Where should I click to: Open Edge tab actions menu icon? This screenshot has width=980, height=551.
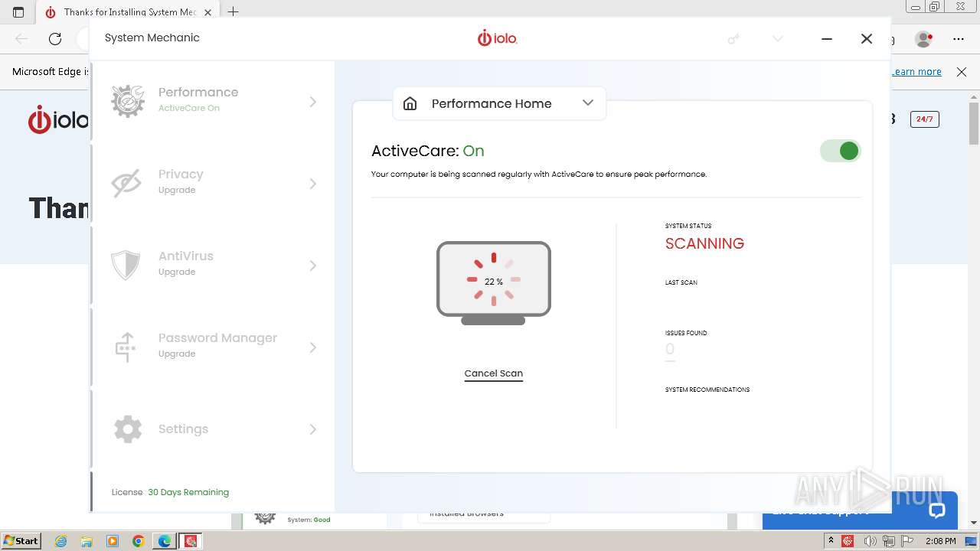pos(18,11)
